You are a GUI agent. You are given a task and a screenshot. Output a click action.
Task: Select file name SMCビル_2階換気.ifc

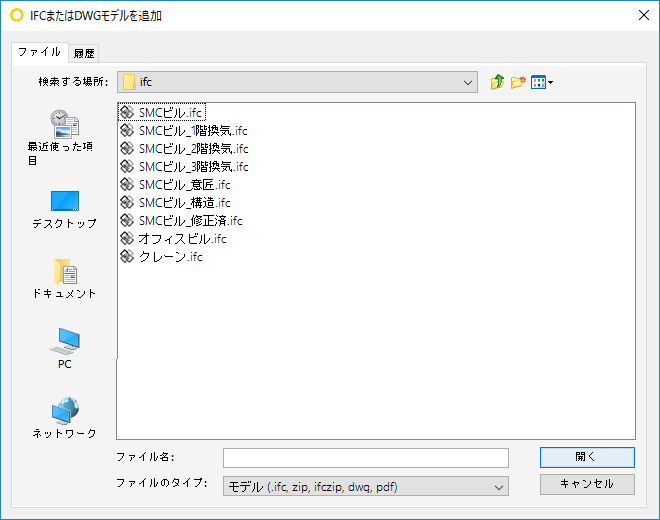[x=194, y=149]
